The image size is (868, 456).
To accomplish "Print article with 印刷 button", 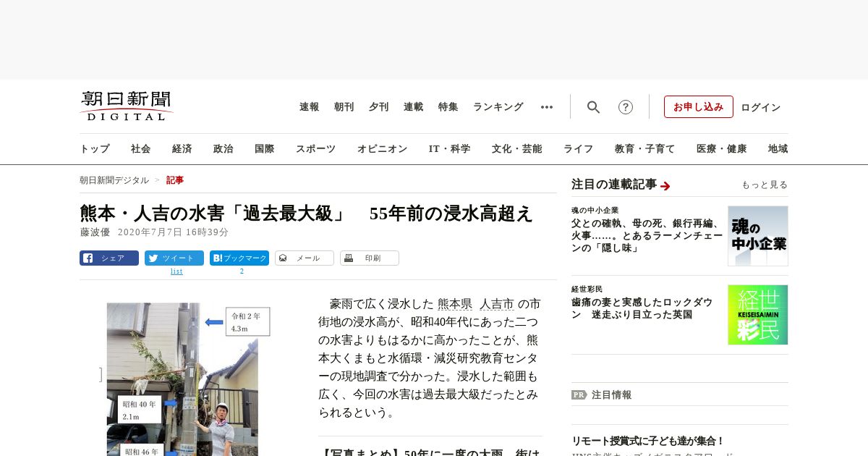I will (370, 258).
